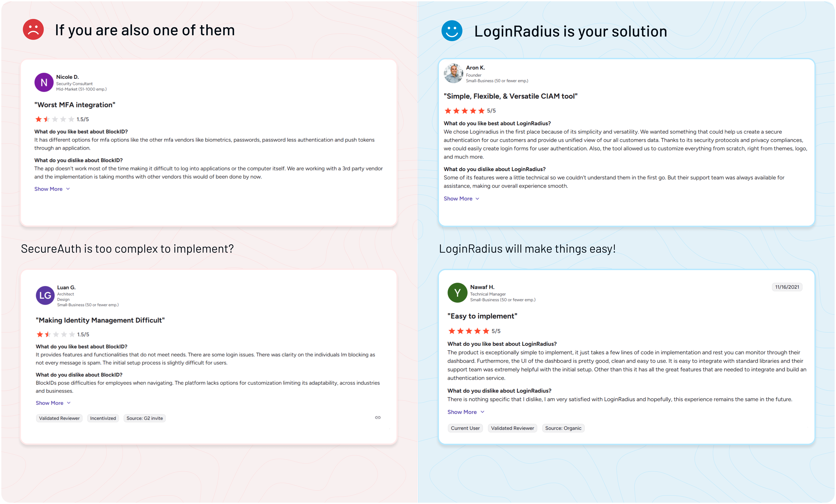
Task: Click the Source: G2 invite tag
Action: (145, 418)
